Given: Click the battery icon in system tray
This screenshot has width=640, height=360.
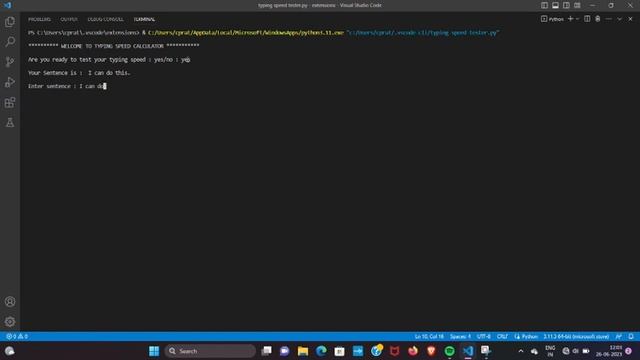Looking at the screenshot, I should click(x=586, y=351).
